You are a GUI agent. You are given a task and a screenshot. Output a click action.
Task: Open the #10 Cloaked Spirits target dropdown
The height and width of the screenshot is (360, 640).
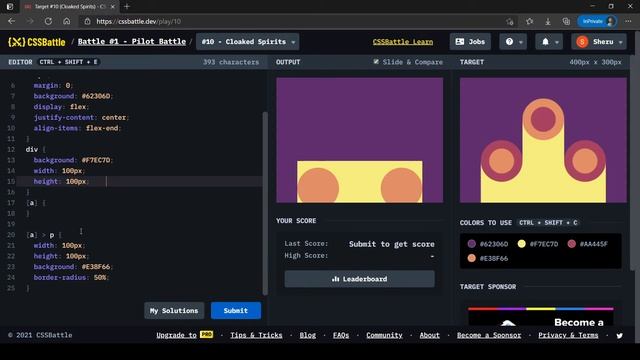[x=247, y=42]
